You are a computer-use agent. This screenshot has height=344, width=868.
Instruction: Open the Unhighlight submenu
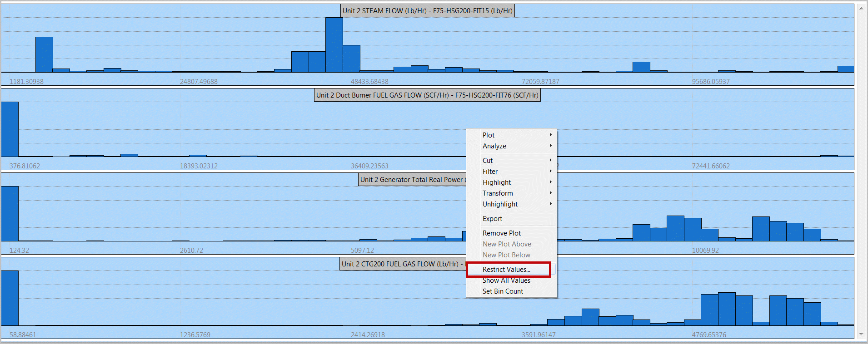[500, 204]
